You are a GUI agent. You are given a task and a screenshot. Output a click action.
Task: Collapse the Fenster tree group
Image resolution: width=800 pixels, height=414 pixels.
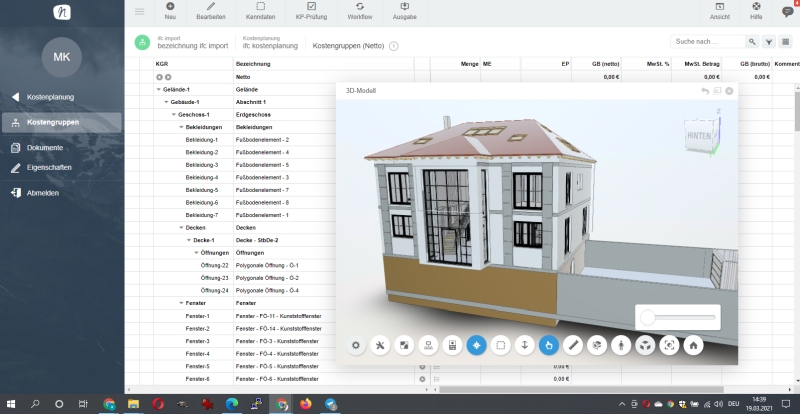coord(182,303)
